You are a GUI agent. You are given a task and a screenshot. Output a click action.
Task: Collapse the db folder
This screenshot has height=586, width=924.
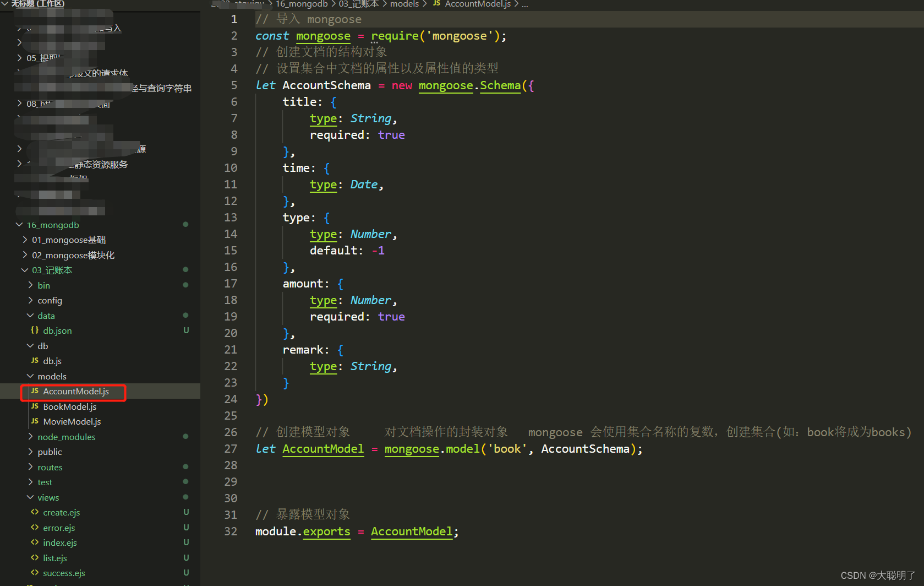click(30, 346)
